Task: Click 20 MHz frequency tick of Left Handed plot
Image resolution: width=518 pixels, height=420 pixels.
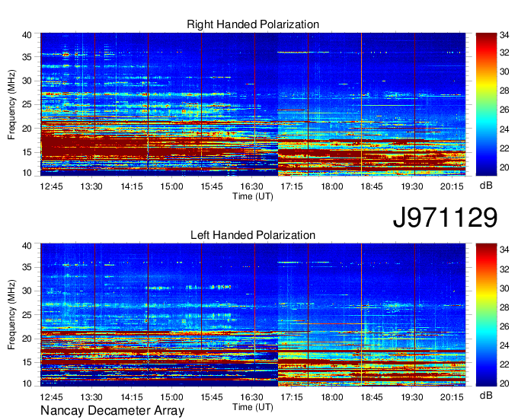Action: click(27, 339)
